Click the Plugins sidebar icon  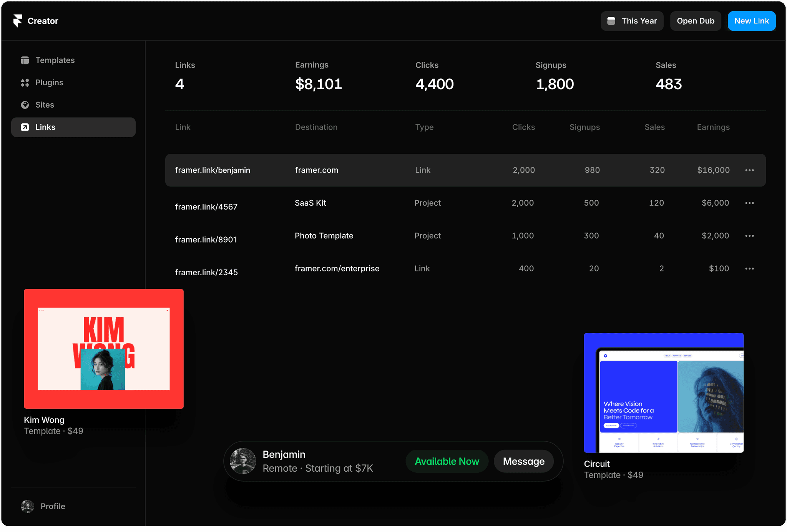[x=25, y=83]
